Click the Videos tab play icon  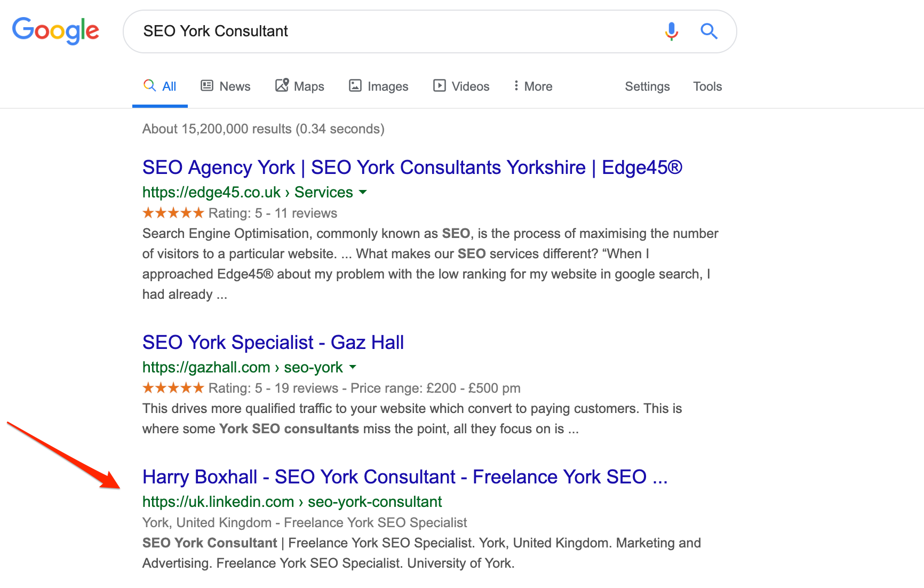tap(440, 86)
